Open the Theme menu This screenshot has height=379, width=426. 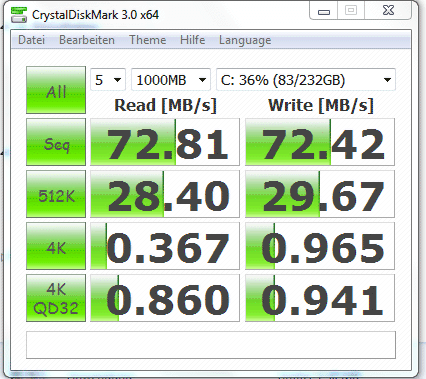[x=148, y=40]
